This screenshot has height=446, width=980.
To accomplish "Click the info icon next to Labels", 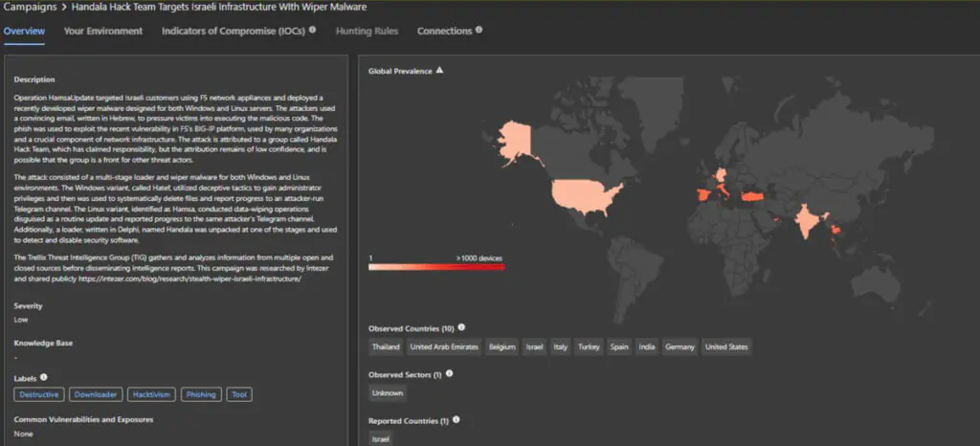I will tap(43, 377).
